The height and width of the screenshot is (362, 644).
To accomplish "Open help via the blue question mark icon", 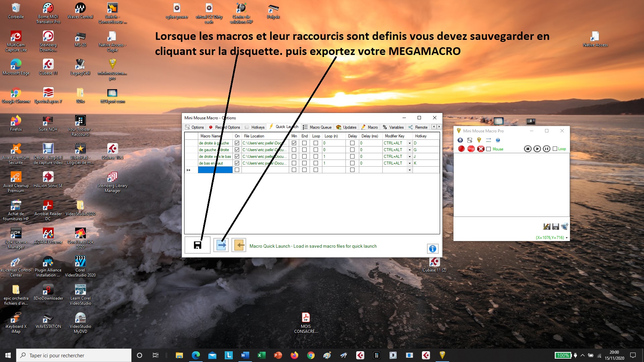I will click(x=498, y=140).
